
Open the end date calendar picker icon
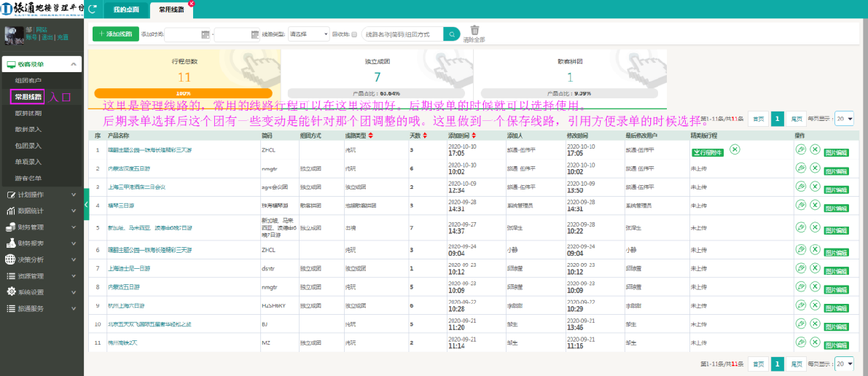tap(255, 34)
